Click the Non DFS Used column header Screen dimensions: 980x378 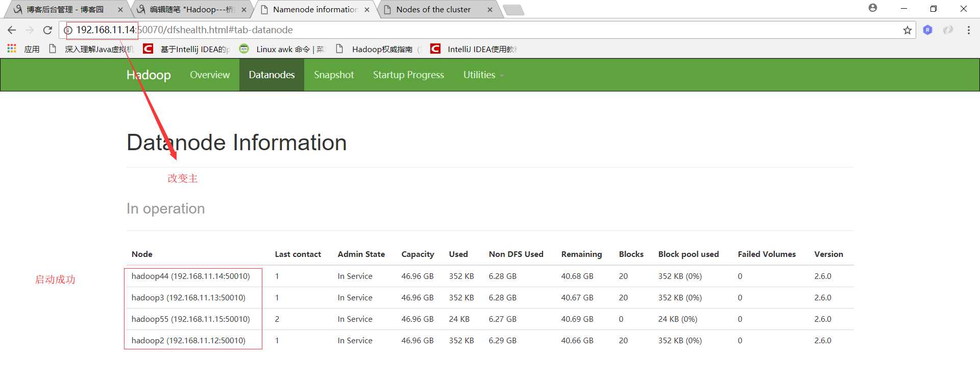[x=516, y=254]
